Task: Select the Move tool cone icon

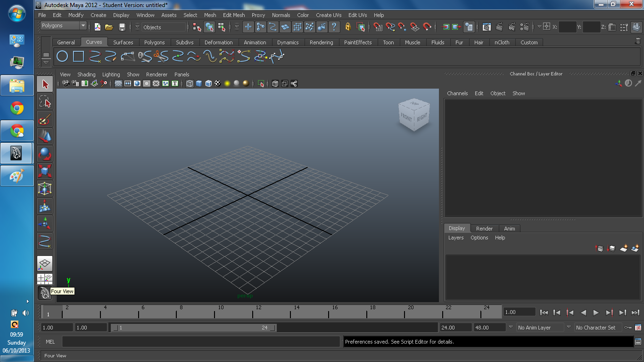Action: coord(45,137)
